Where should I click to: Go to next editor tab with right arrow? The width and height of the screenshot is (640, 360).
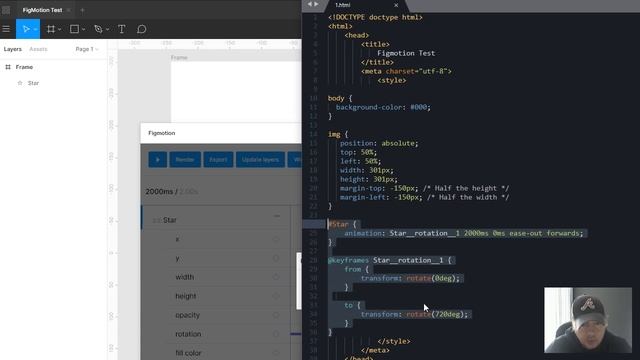tap(316, 4)
